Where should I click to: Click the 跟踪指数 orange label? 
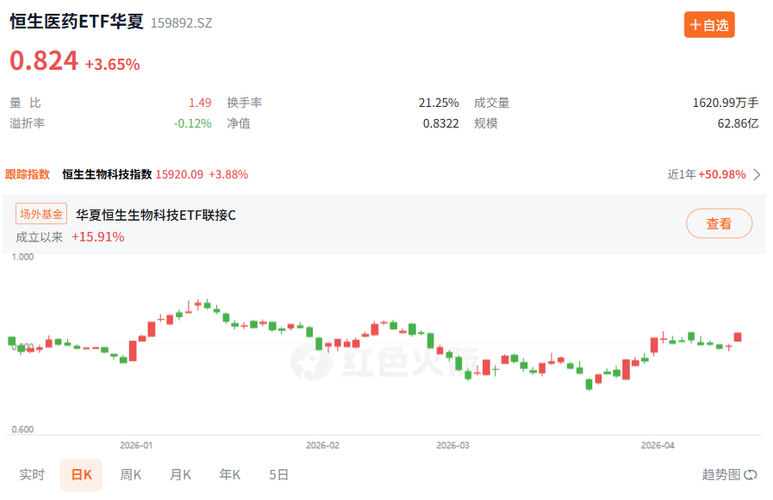[27, 174]
